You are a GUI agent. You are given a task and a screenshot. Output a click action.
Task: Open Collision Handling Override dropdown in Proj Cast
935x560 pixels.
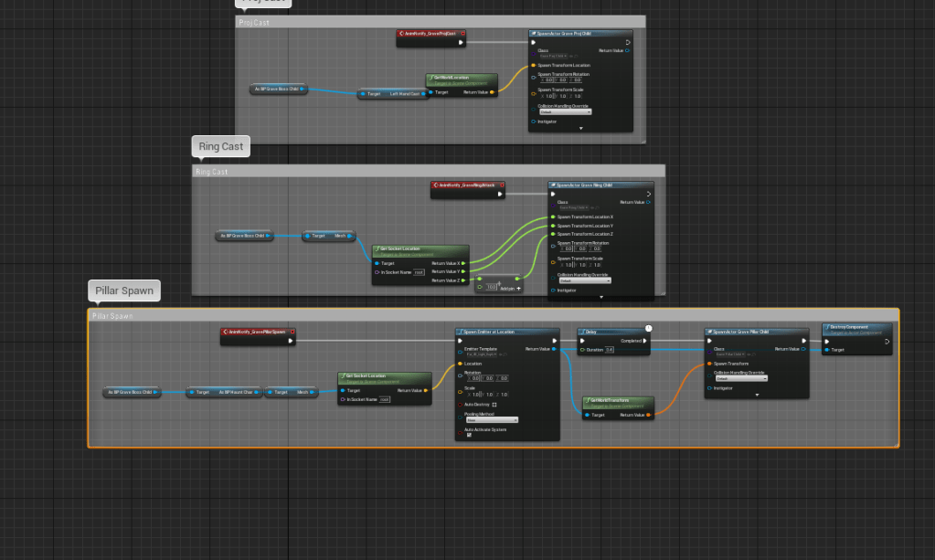click(564, 112)
